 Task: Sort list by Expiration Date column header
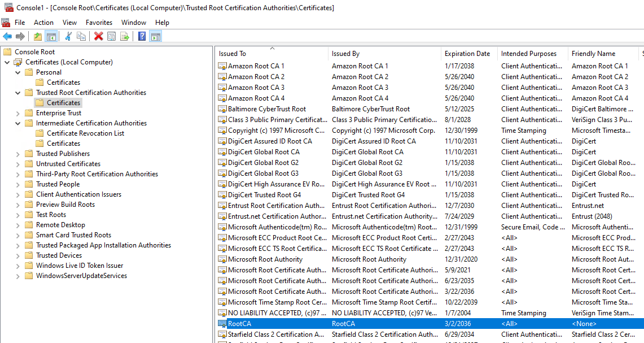click(467, 54)
